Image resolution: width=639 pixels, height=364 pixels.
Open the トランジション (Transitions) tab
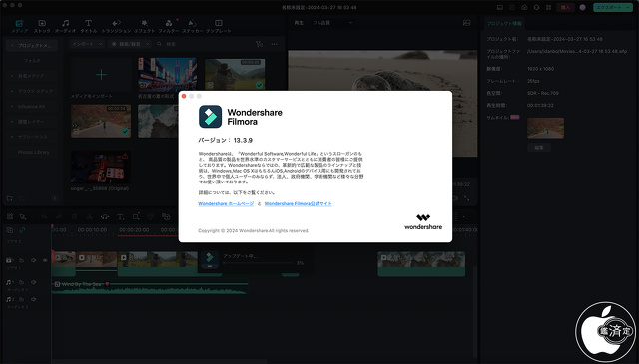(116, 26)
